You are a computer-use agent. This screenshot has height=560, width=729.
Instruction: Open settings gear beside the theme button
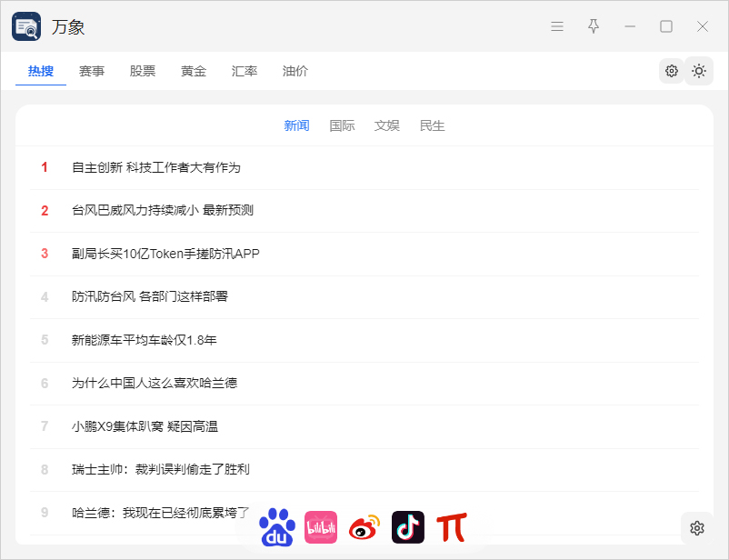(x=672, y=71)
